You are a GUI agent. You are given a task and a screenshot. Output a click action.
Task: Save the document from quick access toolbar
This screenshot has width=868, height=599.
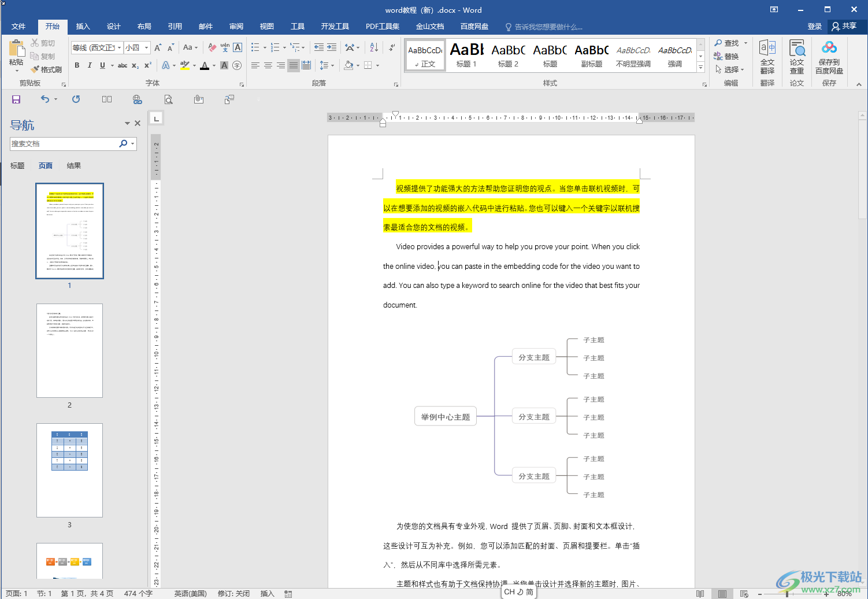click(16, 99)
